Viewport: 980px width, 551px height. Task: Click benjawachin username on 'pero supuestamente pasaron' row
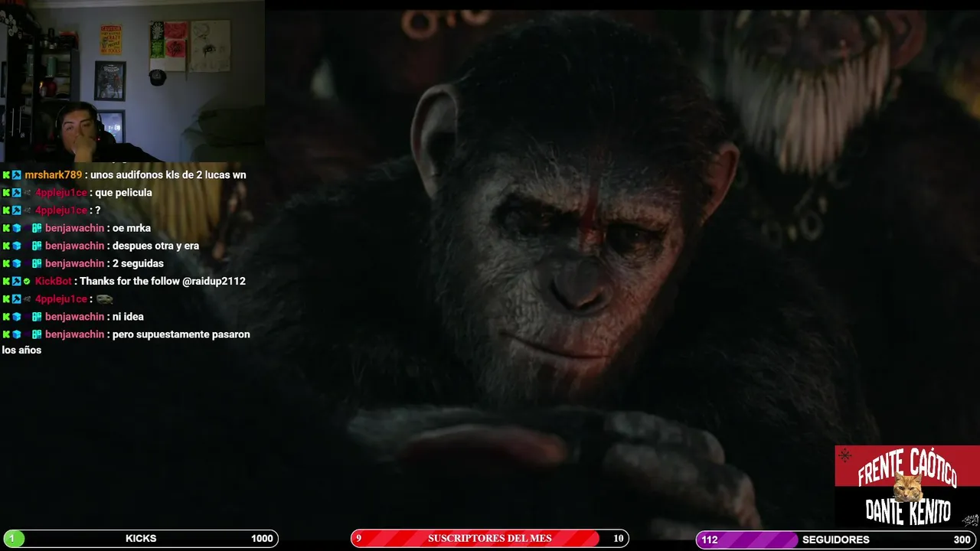click(x=74, y=334)
